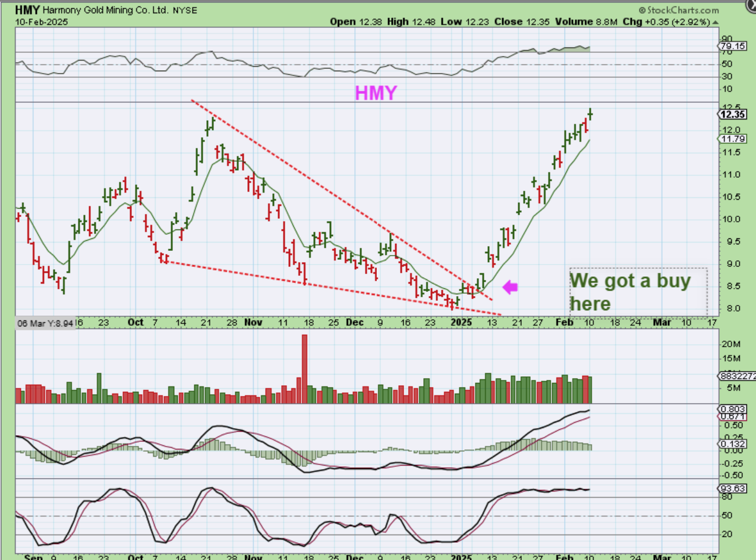Click the 'We got a buy here' note
The height and width of the screenshot is (560, 756).
[x=638, y=292]
